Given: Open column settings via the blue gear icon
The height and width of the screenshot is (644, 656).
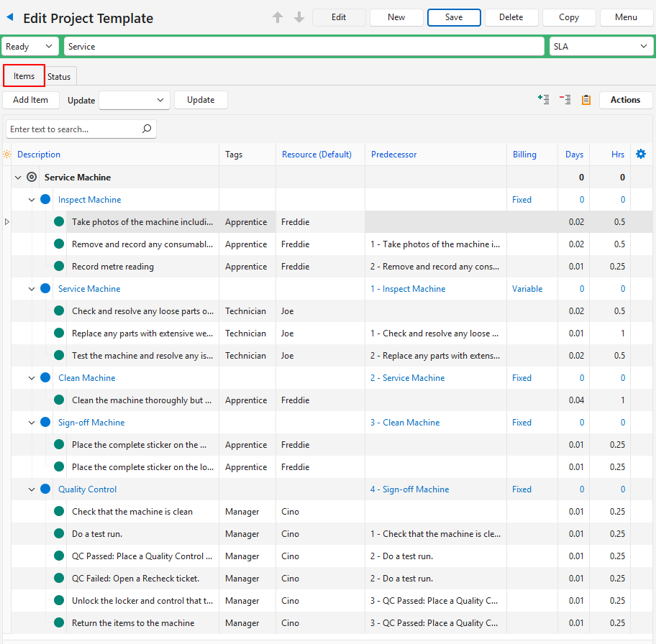Looking at the screenshot, I should 641,154.
